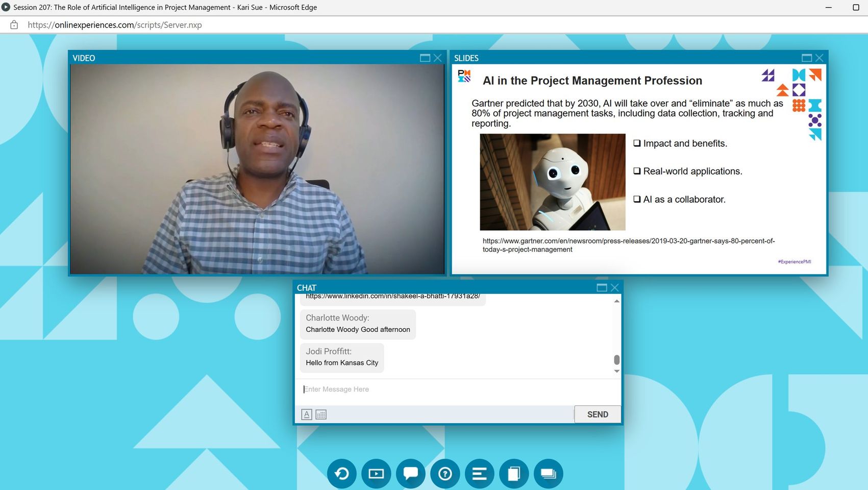Image resolution: width=868 pixels, height=490 pixels.
Task: Close the CHAT panel
Action: [x=614, y=288]
